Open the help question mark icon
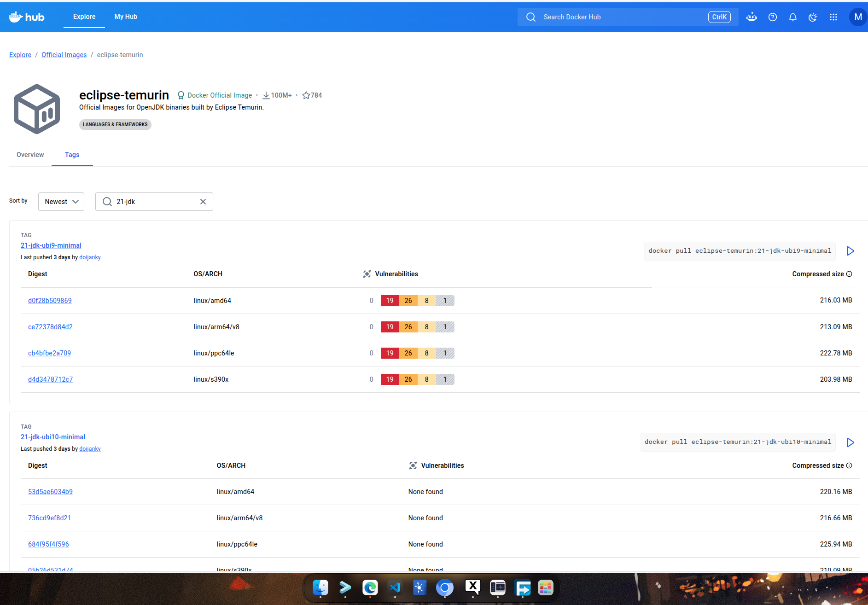 click(773, 17)
